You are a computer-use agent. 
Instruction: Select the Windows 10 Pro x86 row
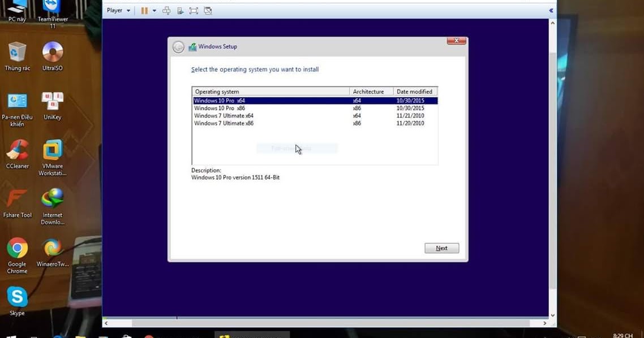[x=315, y=109]
